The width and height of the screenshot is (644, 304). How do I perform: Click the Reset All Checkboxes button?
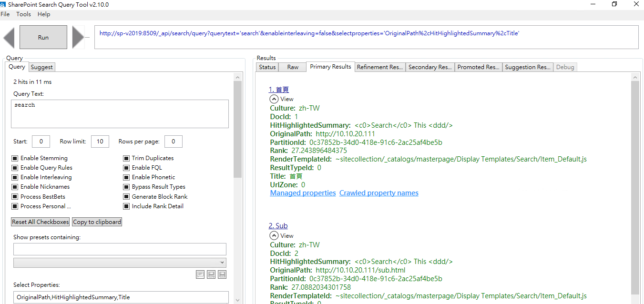pos(40,222)
